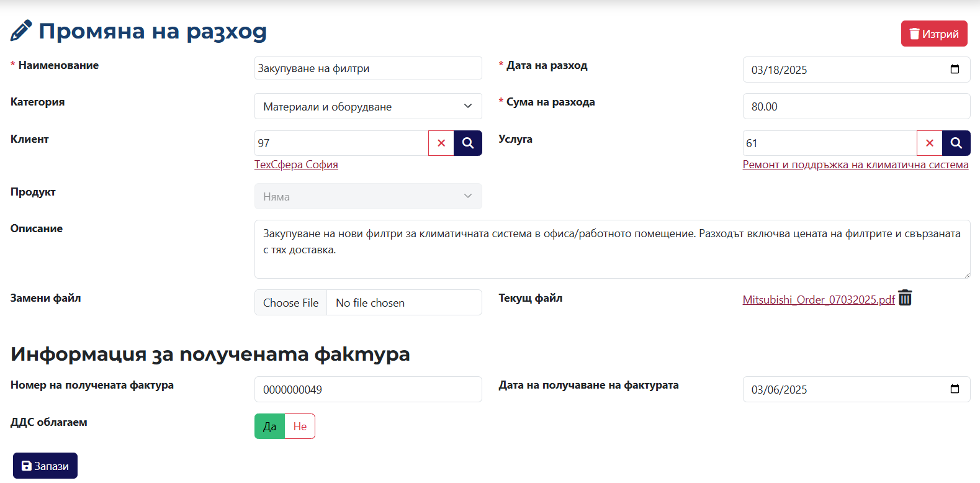Viewport: 980px width, 483px height.
Task: Open Mitsubishi_Order_07032025.pdf file link
Action: 819,300
